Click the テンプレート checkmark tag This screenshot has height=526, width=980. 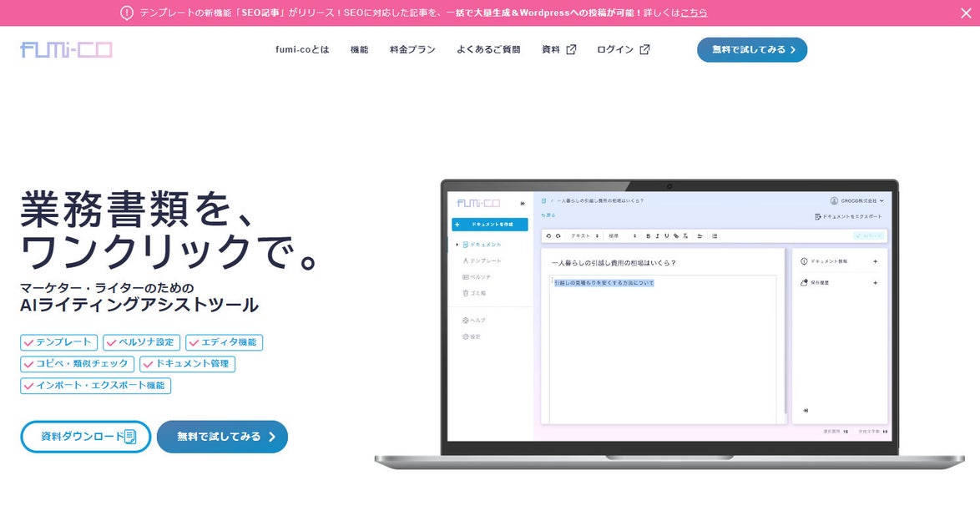[58, 342]
